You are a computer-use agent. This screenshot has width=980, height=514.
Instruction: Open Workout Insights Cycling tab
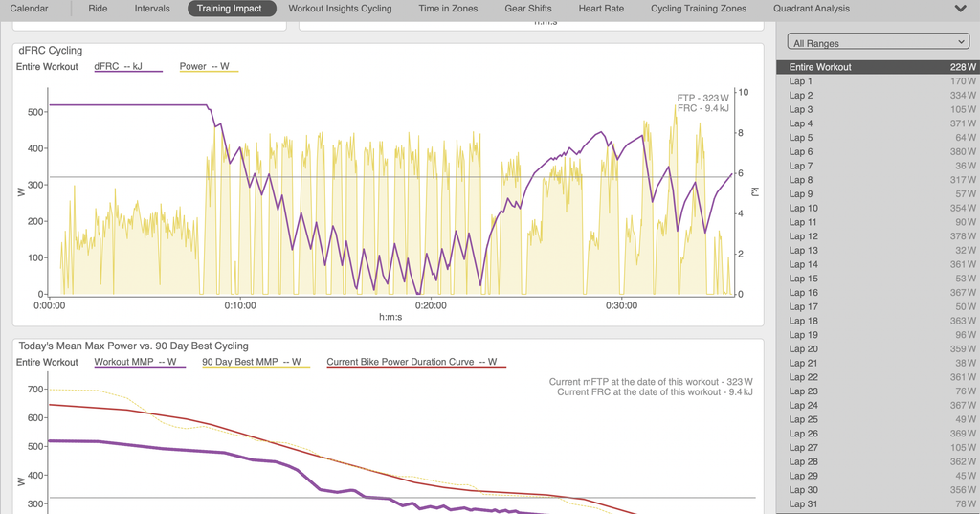tap(340, 8)
